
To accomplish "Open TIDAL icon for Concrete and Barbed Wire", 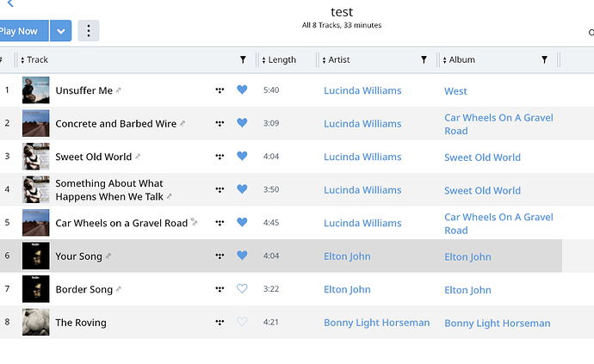I will pos(220,123).
